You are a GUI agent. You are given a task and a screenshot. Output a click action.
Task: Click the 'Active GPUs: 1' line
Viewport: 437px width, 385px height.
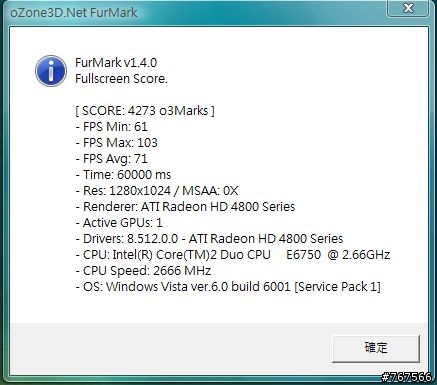(x=119, y=223)
